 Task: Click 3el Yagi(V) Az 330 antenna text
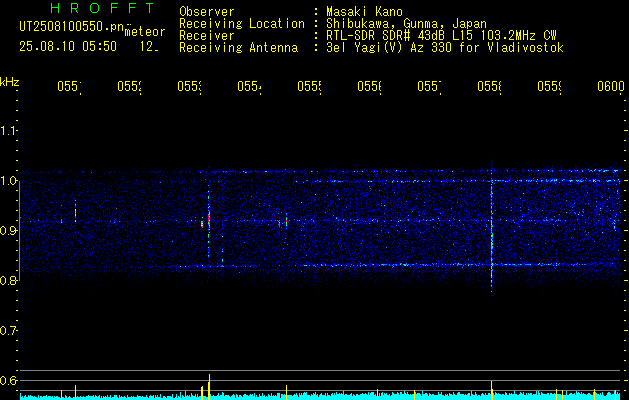coord(445,48)
